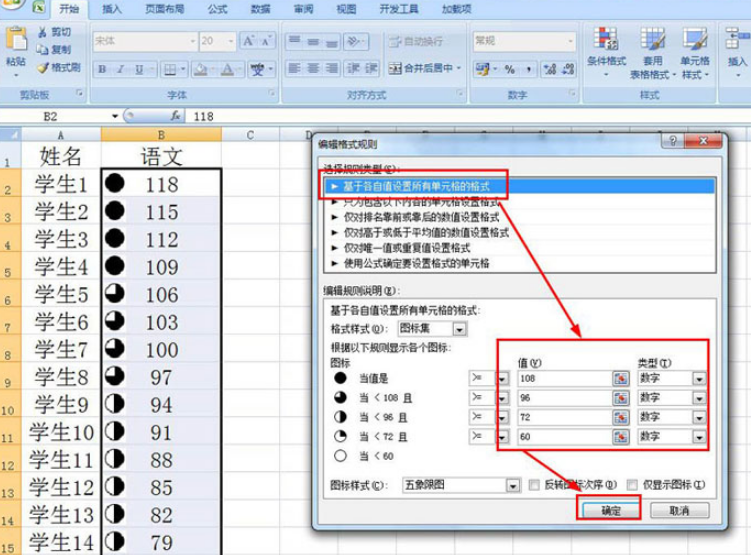Click the decrease font size icon

click(266, 41)
